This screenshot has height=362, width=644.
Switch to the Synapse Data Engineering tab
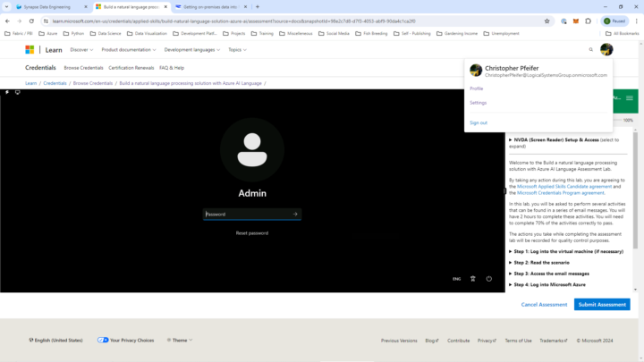(x=49, y=6)
